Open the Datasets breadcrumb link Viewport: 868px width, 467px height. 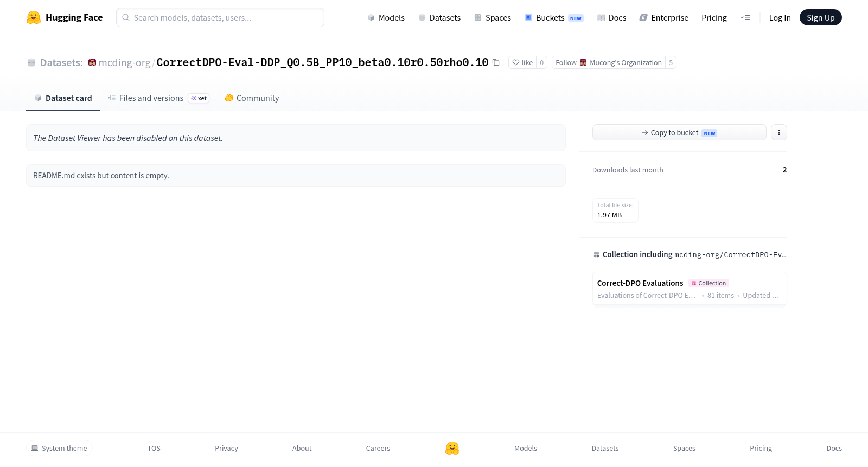click(x=61, y=62)
